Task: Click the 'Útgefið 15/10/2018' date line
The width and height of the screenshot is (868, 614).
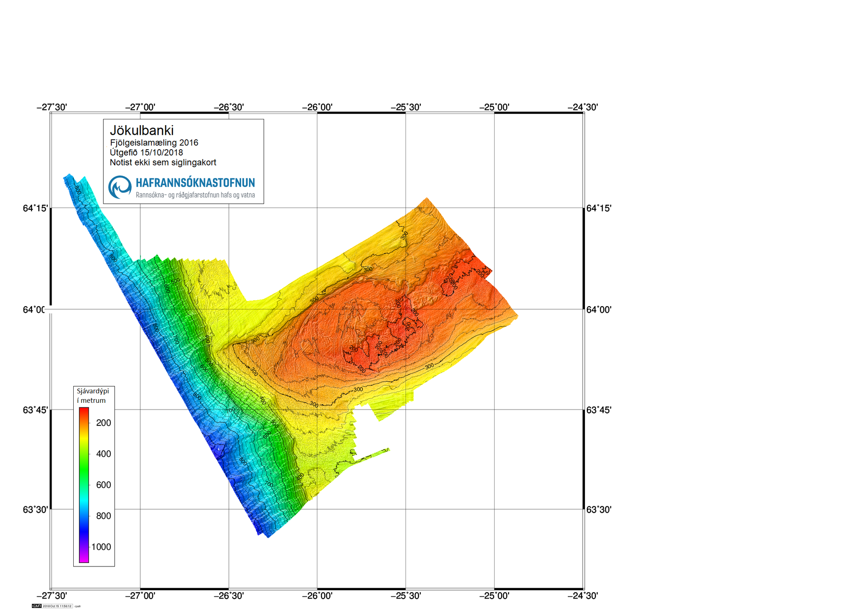Action: (x=146, y=153)
